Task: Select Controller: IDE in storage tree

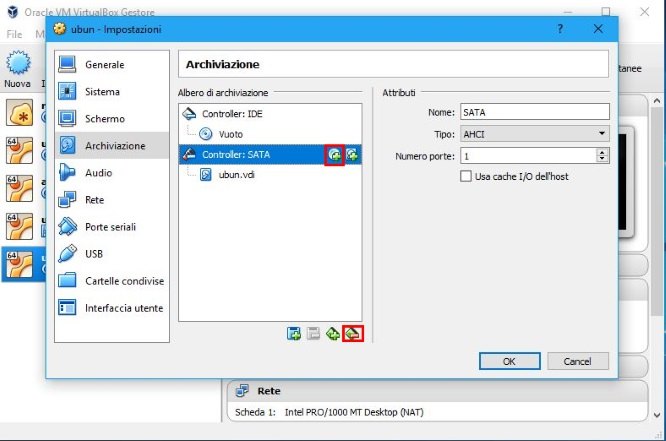Action: click(232, 114)
